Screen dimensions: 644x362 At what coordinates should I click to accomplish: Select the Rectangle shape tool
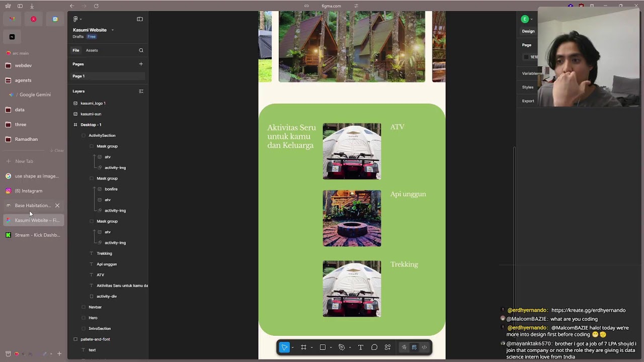point(323,347)
